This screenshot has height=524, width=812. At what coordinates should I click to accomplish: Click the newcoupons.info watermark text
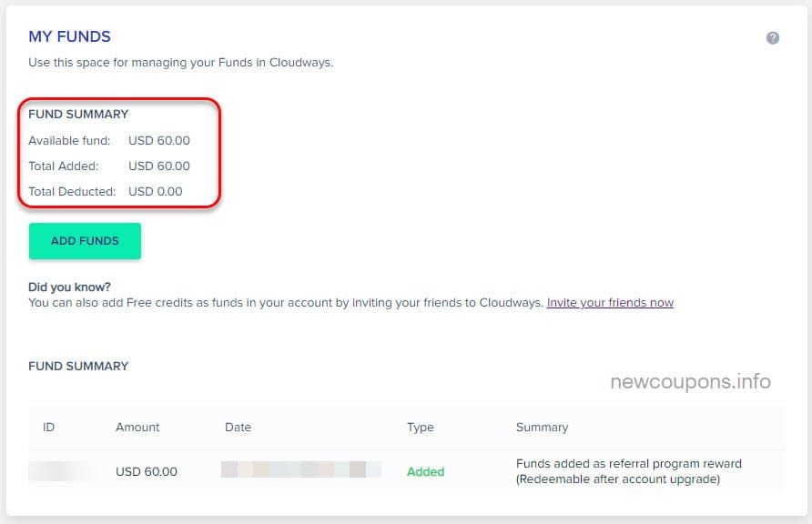coord(690,382)
